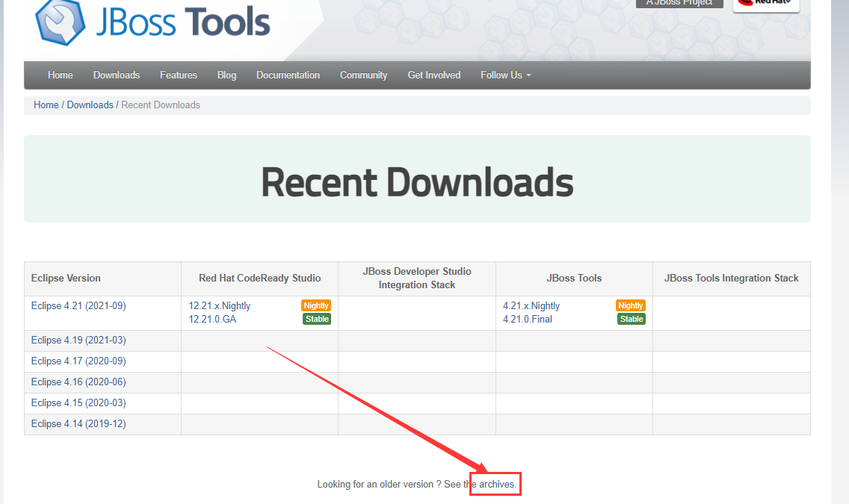849x504 pixels.
Task: Click JBoss Developer Studio Integration Stack header
Action: pos(417,279)
